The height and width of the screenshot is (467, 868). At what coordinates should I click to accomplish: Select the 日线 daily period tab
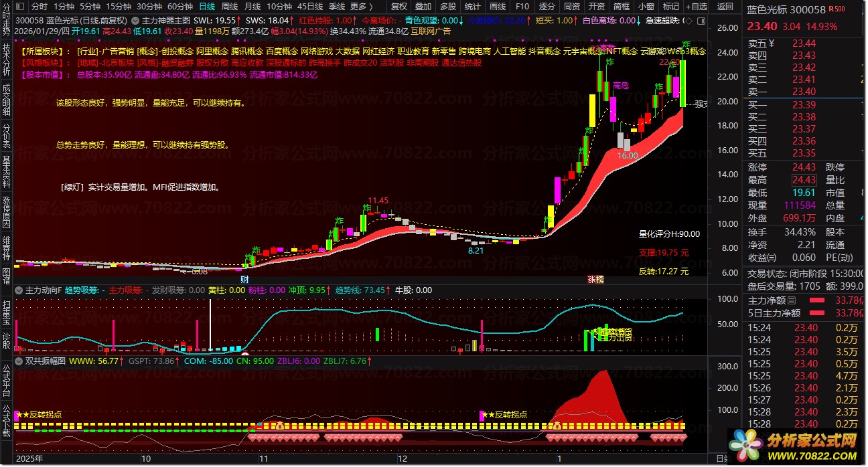point(207,6)
